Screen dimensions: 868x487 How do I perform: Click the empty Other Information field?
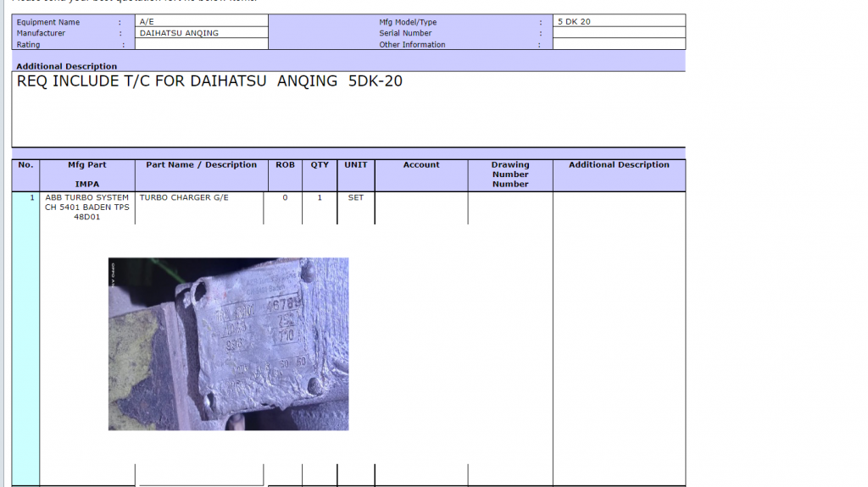pos(619,44)
